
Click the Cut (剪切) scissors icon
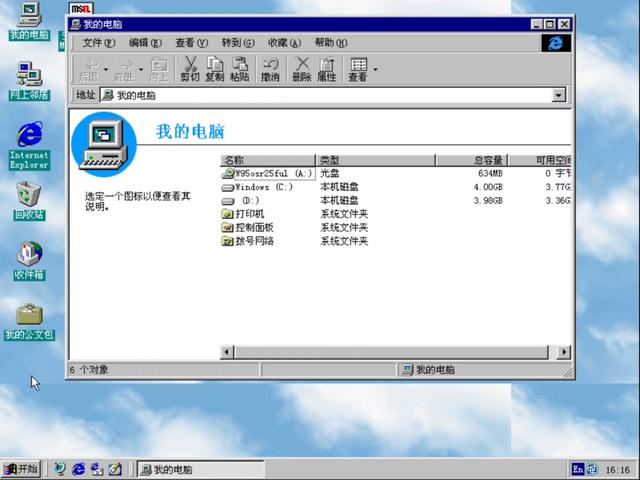pos(190,69)
